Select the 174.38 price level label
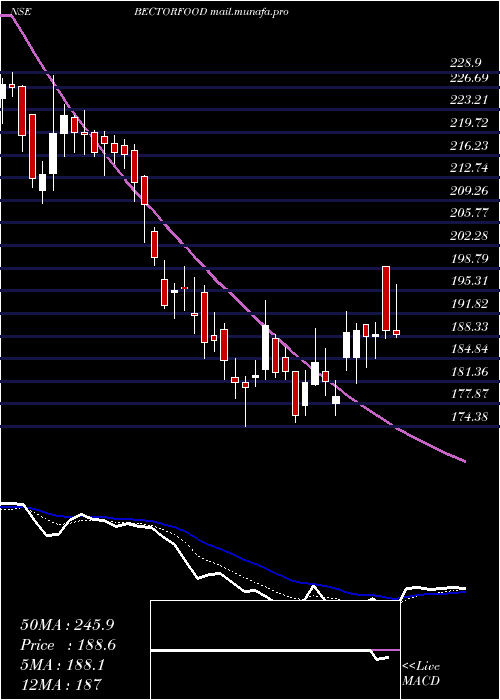500x700 pixels. [469, 417]
